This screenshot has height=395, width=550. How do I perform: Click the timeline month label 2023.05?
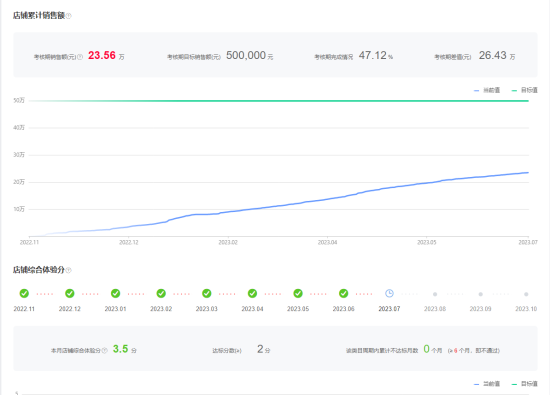click(x=298, y=309)
